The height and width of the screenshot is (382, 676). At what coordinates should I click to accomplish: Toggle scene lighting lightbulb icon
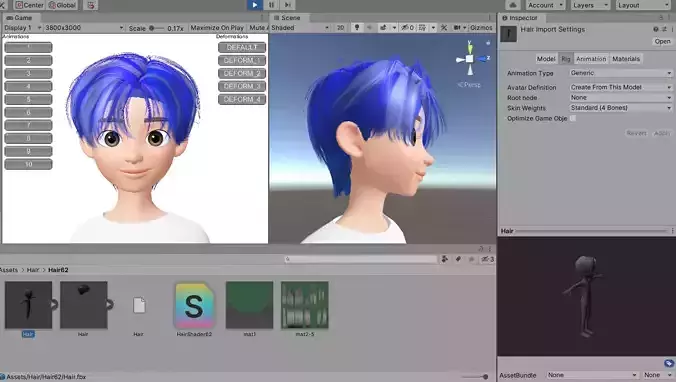point(357,27)
